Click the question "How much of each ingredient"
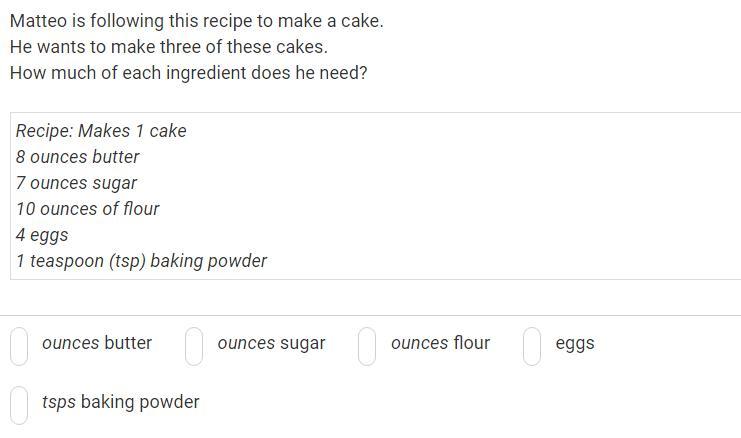Viewport: 741px width, 438px height. pyautogui.click(x=189, y=73)
